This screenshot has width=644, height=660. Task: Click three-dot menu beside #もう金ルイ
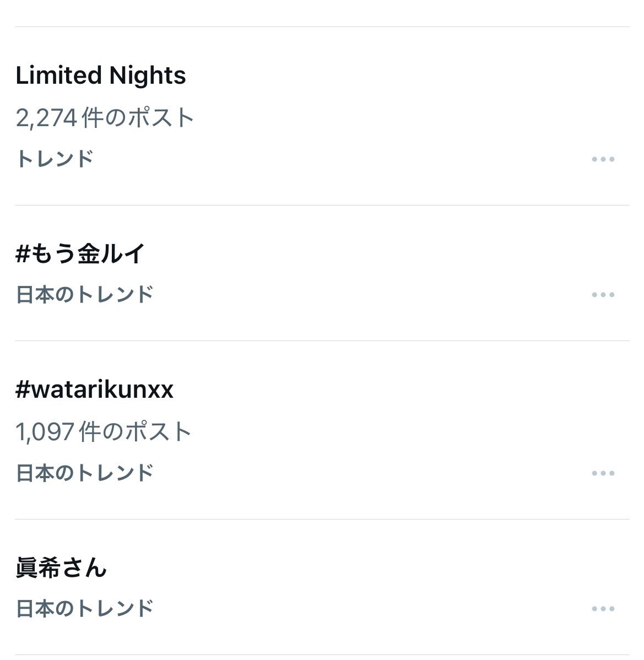(603, 295)
